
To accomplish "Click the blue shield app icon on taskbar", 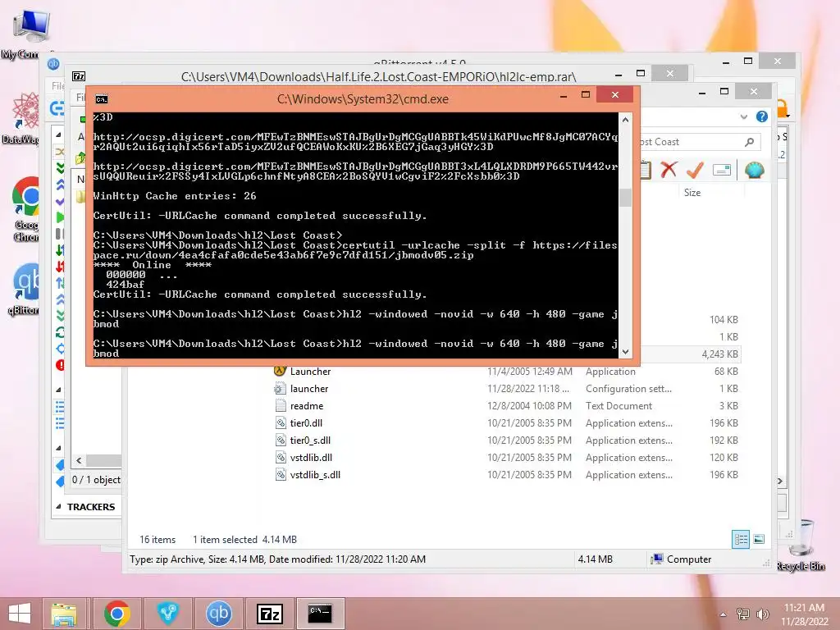I will coord(167,614).
